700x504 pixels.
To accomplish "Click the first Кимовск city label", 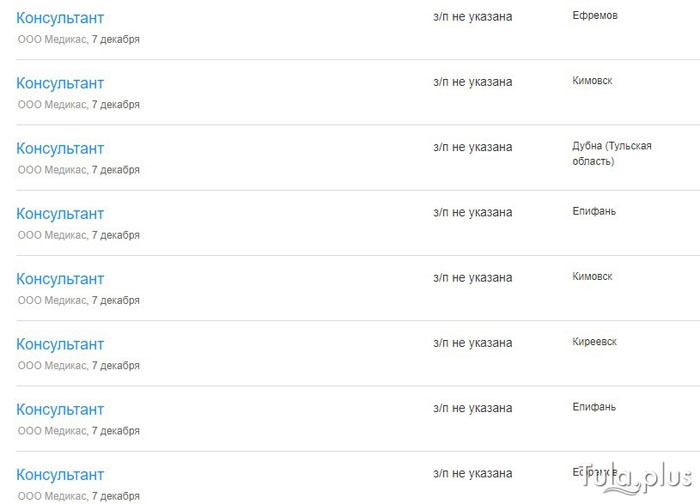I will 592,81.
